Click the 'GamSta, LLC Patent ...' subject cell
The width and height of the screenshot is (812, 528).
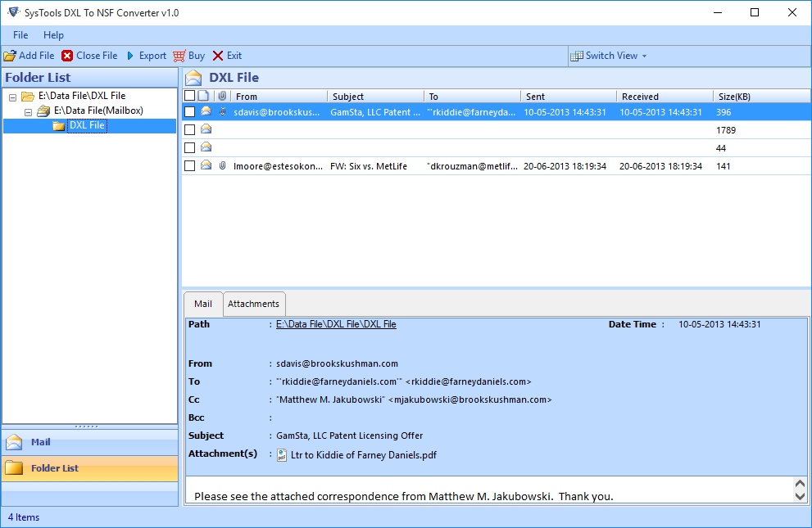coord(375,112)
